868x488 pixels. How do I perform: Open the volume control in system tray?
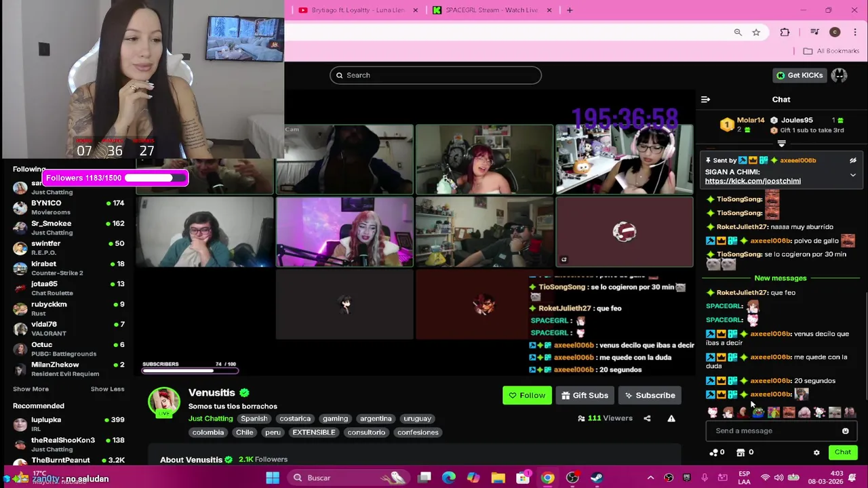(778, 479)
